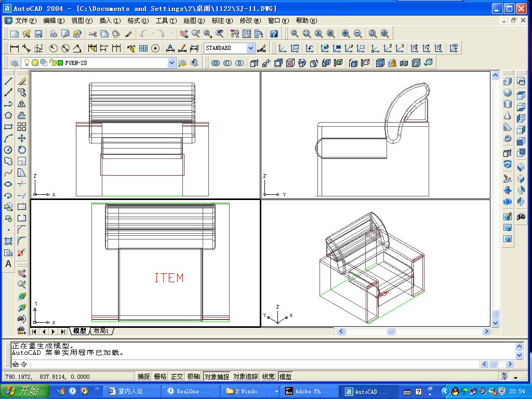The width and height of the screenshot is (532, 399).
Task: Select the Move tool in Modify toolbar
Action: point(22,138)
